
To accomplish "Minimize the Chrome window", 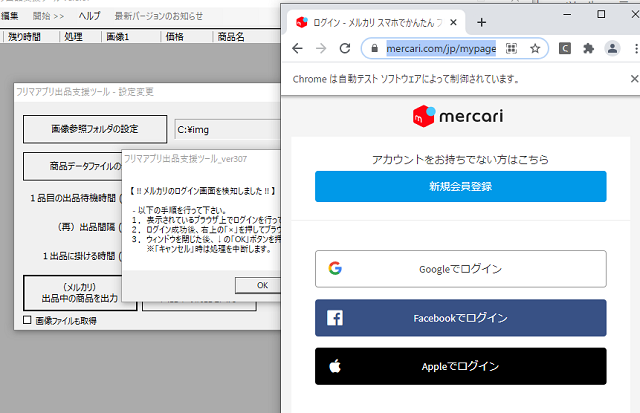I will tap(567, 14).
